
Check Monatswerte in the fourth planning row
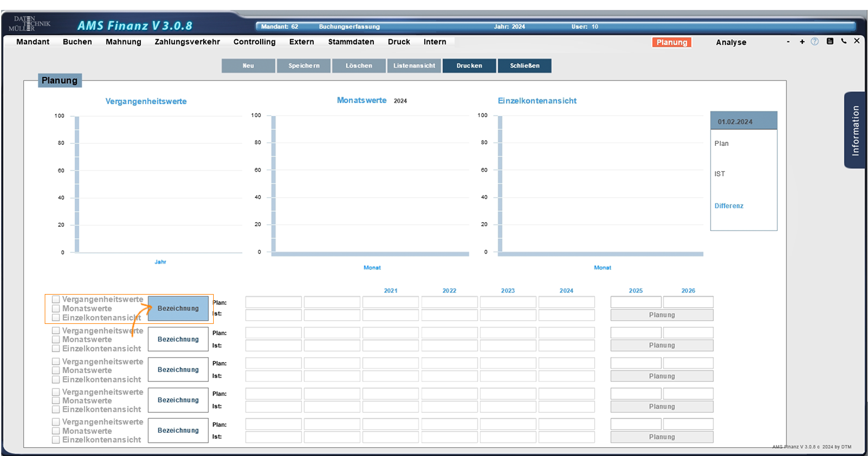pos(56,401)
